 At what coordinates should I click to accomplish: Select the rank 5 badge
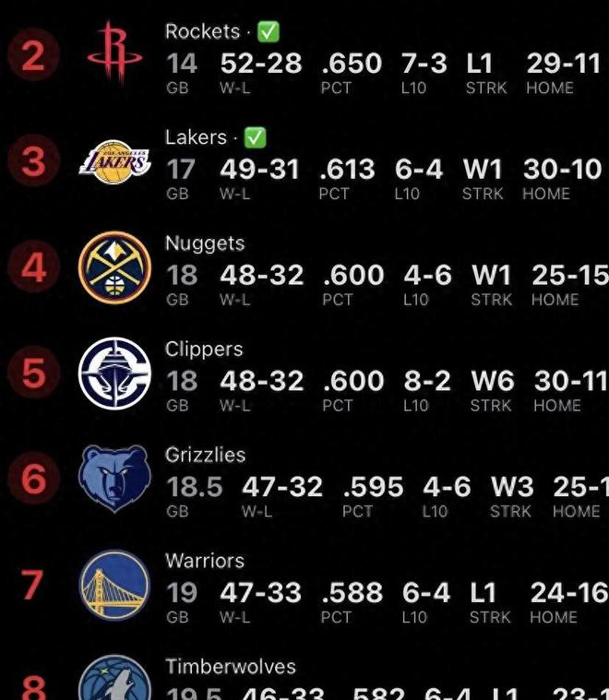click(x=33, y=373)
